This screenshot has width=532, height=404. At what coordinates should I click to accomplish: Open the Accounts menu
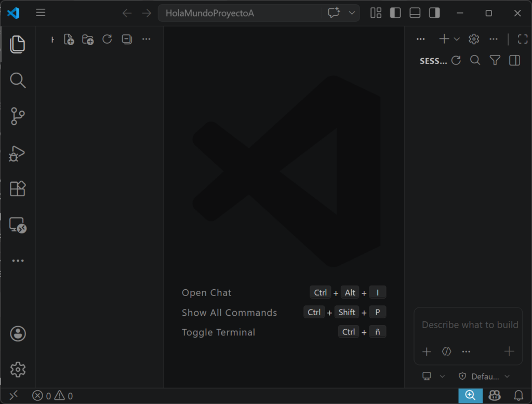(18, 333)
